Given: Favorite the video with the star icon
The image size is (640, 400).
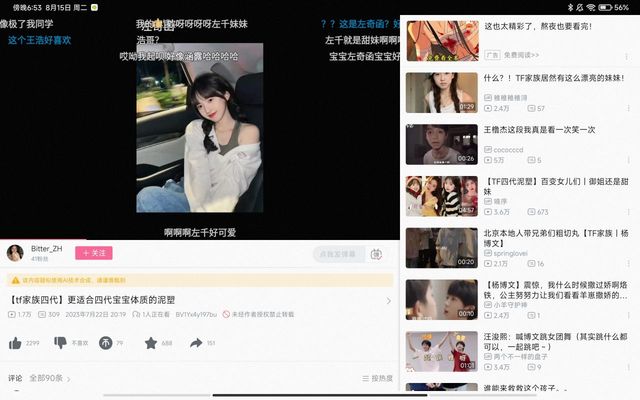Looking at the screenshot, I should (151, 343).
